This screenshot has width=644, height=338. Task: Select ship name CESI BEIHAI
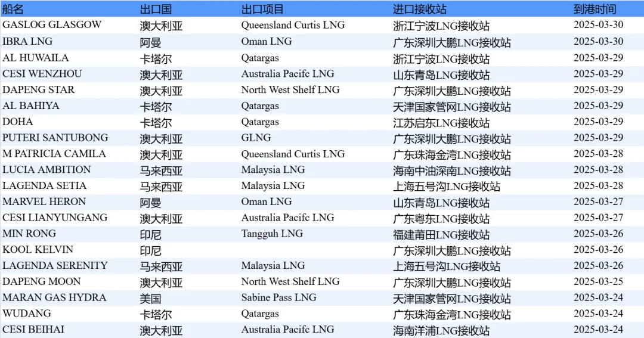(33, 330)
